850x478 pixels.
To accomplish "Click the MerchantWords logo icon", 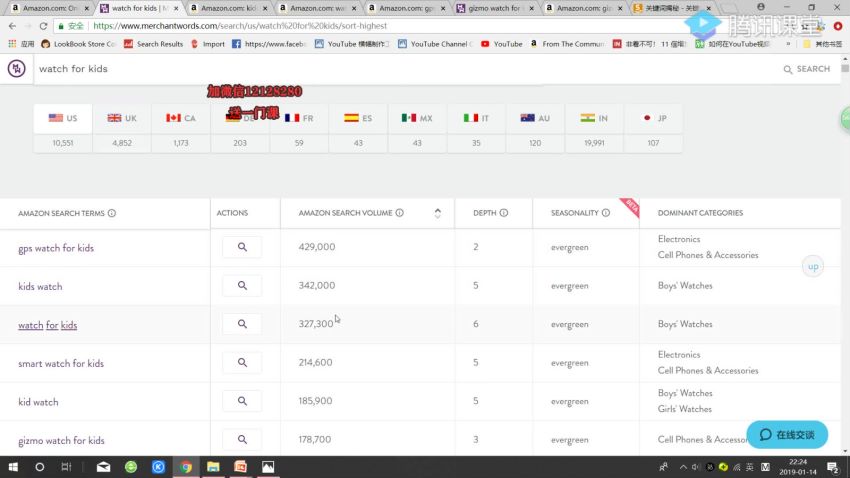I will tap(16, 69).
